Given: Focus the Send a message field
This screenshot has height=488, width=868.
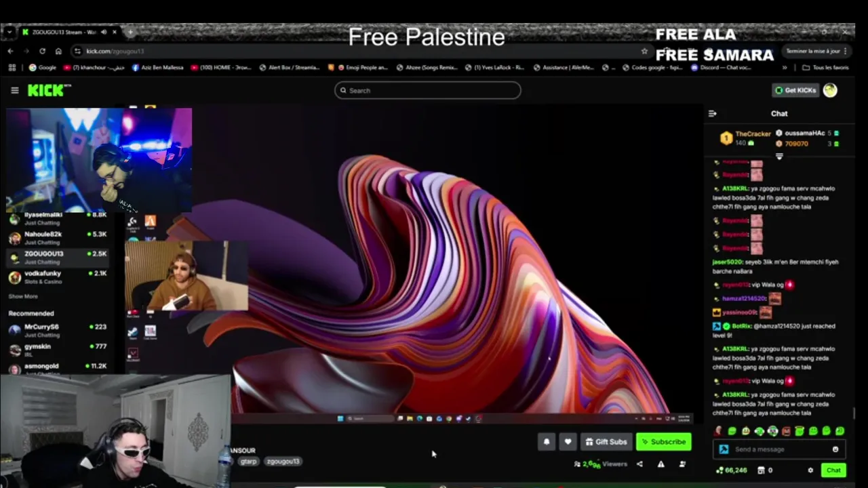Looking at the screenshot, I should 779,449.
